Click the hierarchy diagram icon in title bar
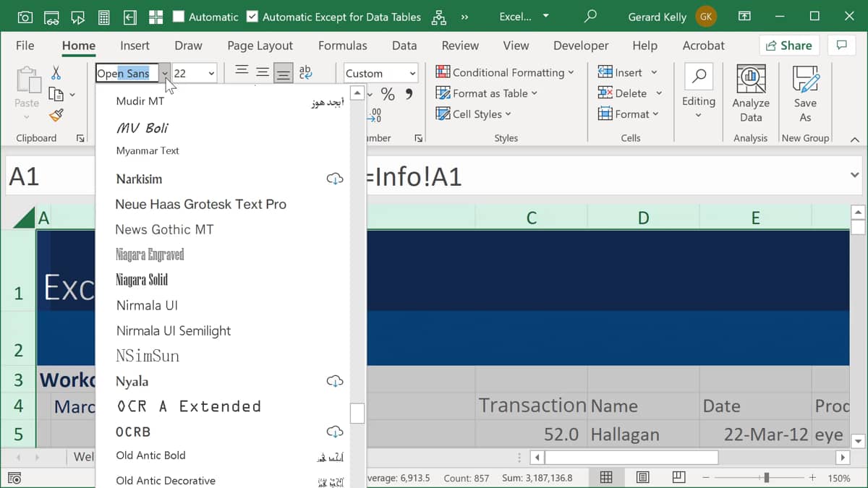The height and width of the screenshot is (488, 868). pos(438,17)
